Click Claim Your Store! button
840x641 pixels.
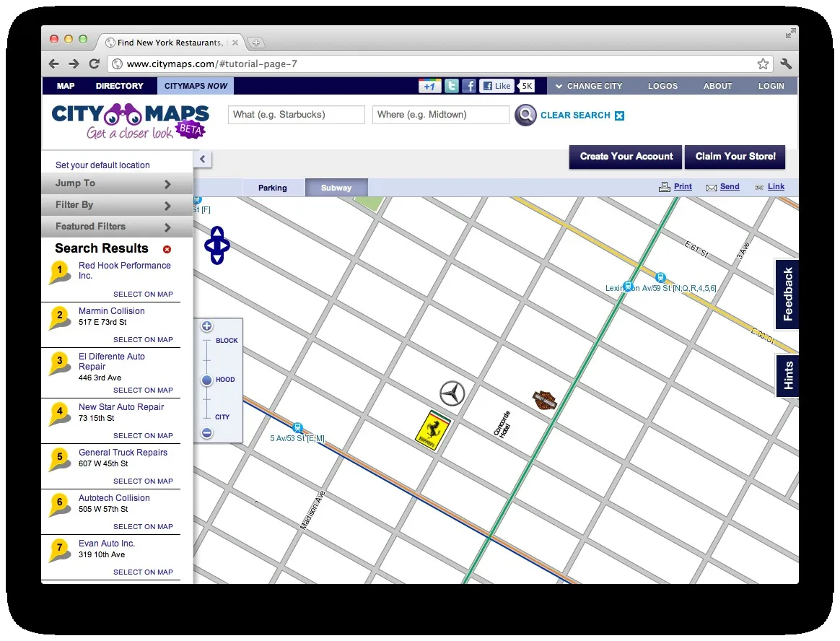[735, 157]
